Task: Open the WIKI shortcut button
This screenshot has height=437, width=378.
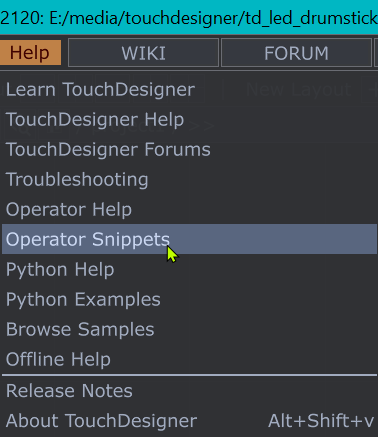Action: [143, 53]
